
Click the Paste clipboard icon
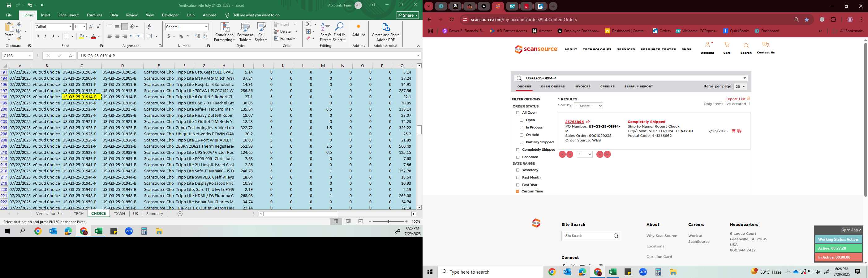[9, 27]
